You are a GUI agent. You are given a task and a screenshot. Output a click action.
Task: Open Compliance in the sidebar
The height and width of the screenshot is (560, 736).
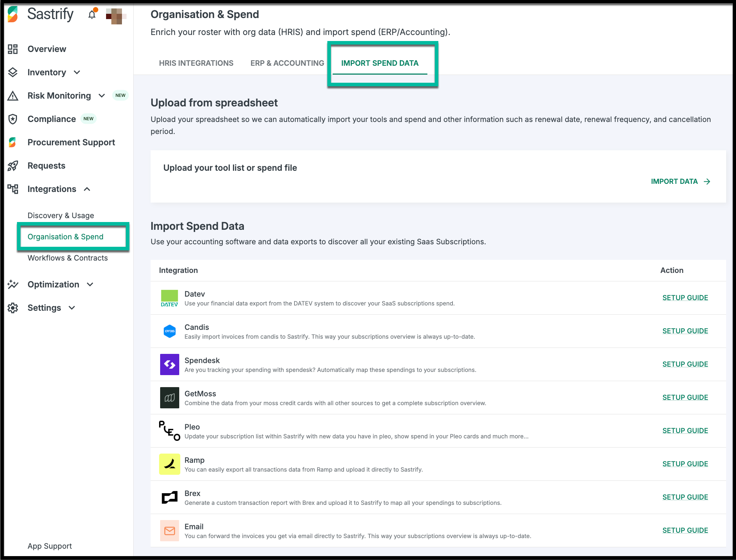tap(52, 119)
